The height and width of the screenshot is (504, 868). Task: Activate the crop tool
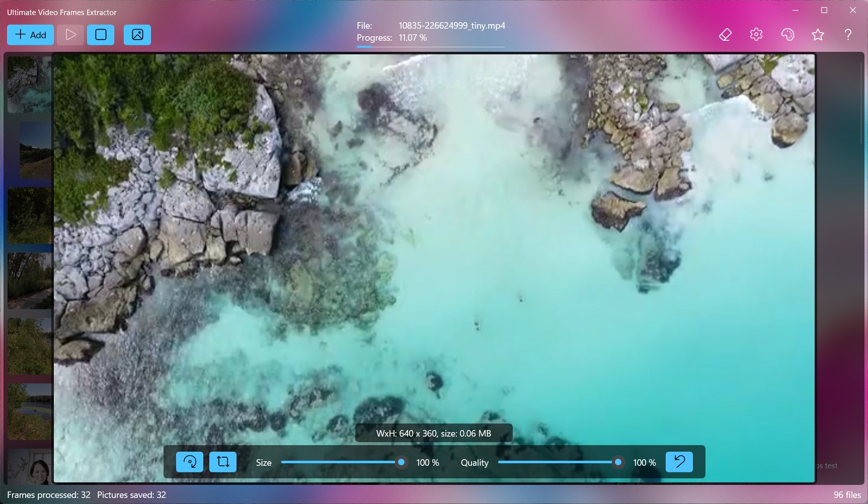click(x=223, y=462)
